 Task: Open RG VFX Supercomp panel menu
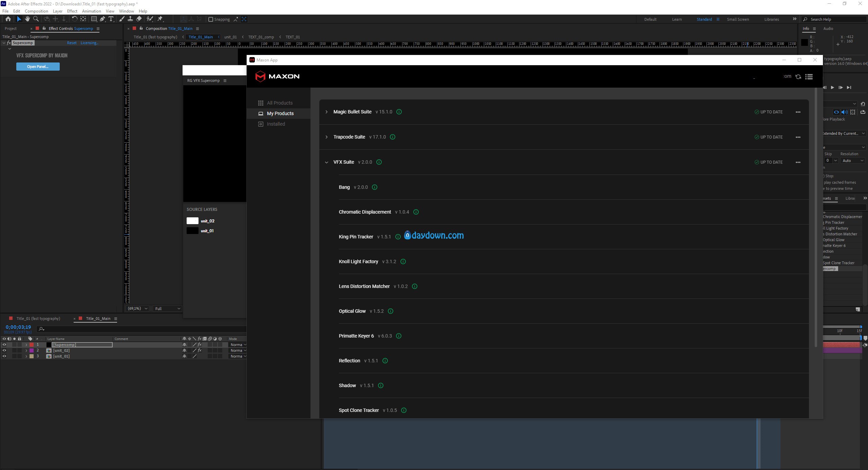click(x=225, y=80)
